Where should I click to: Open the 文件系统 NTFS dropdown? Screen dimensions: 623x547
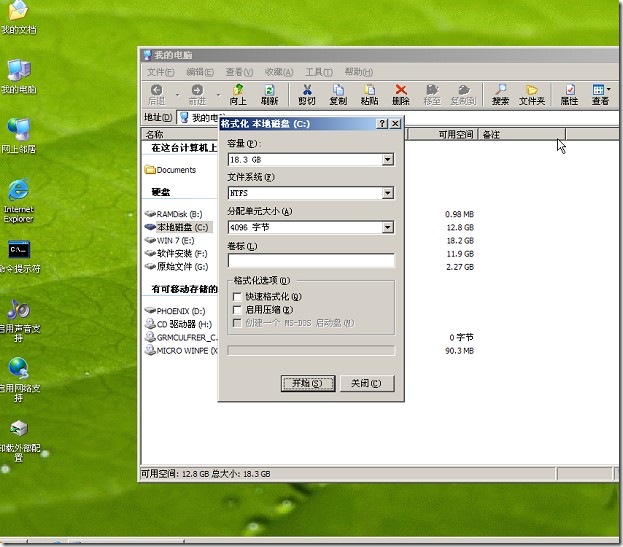coord(388,193)
